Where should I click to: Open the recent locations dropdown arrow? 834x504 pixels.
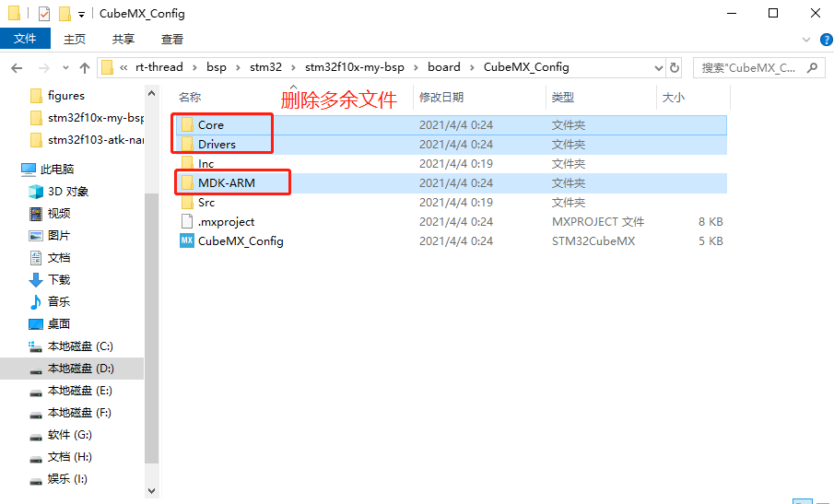coord(65,68)
